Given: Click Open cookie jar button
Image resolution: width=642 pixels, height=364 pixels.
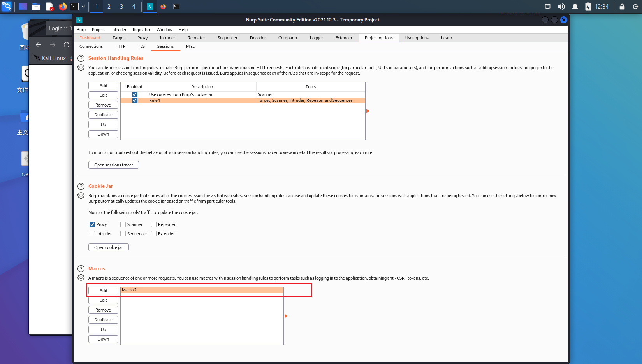Looking at the screenshot, I should (x=109, y=247).
